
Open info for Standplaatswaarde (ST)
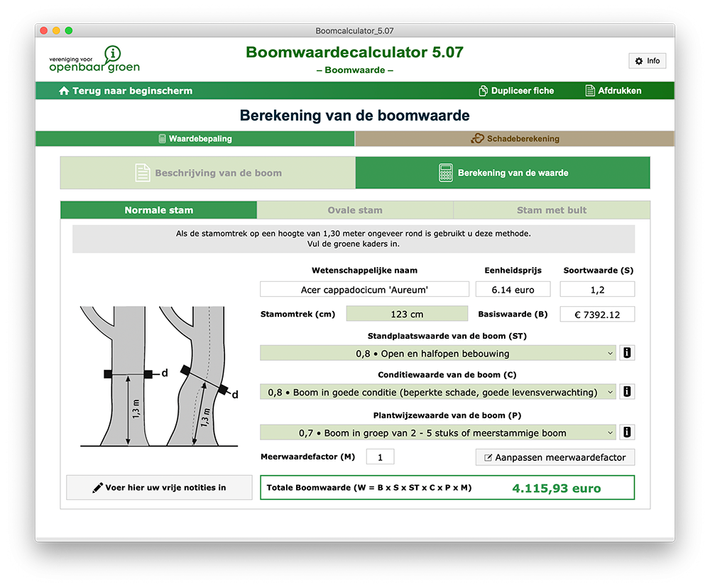tap(627, 353)
